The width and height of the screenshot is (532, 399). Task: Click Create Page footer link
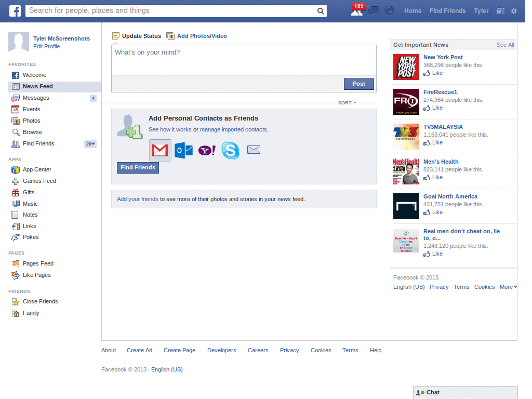tap(179, 351)
